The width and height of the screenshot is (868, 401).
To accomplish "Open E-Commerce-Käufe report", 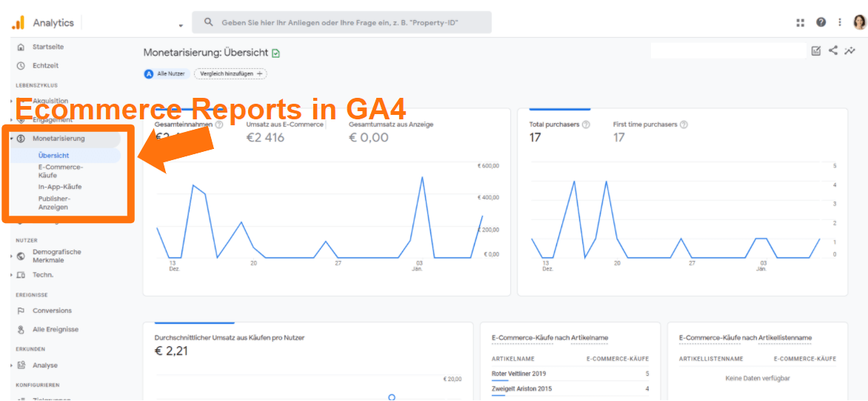I will coord(60,171).
